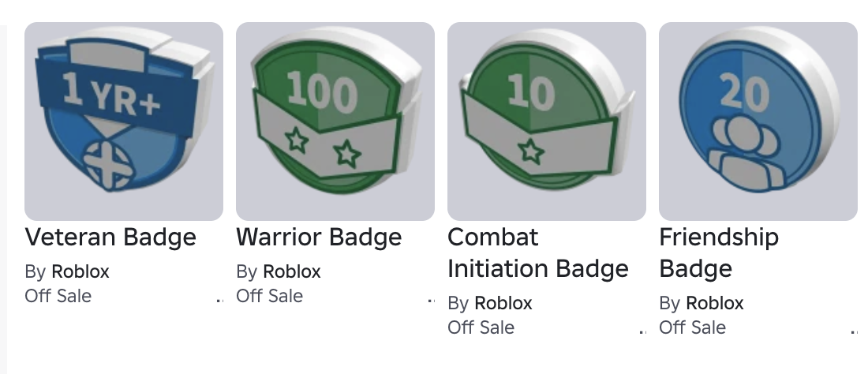
Task: Click the Veteran Badge title link
Action: pyautogui.click(x=110, y=237)
